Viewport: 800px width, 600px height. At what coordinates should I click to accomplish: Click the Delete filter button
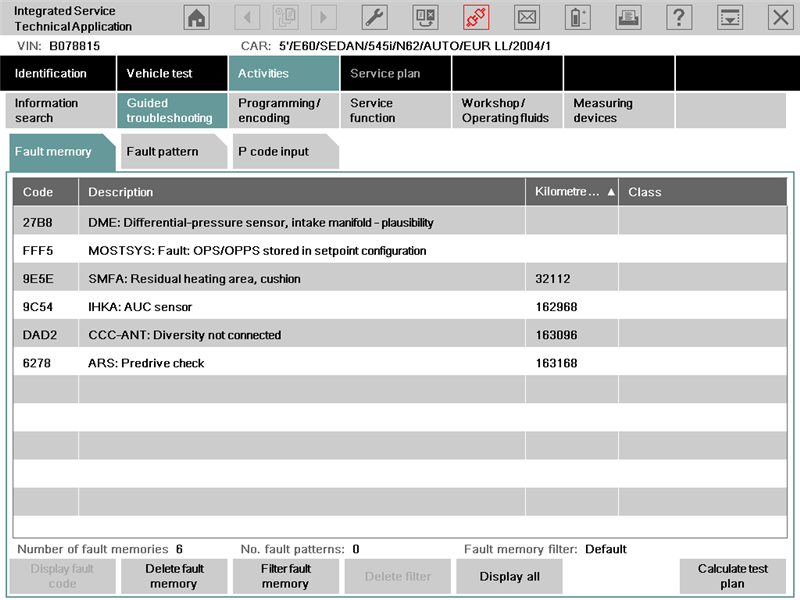pyautogui.click(x=397, y=576)
